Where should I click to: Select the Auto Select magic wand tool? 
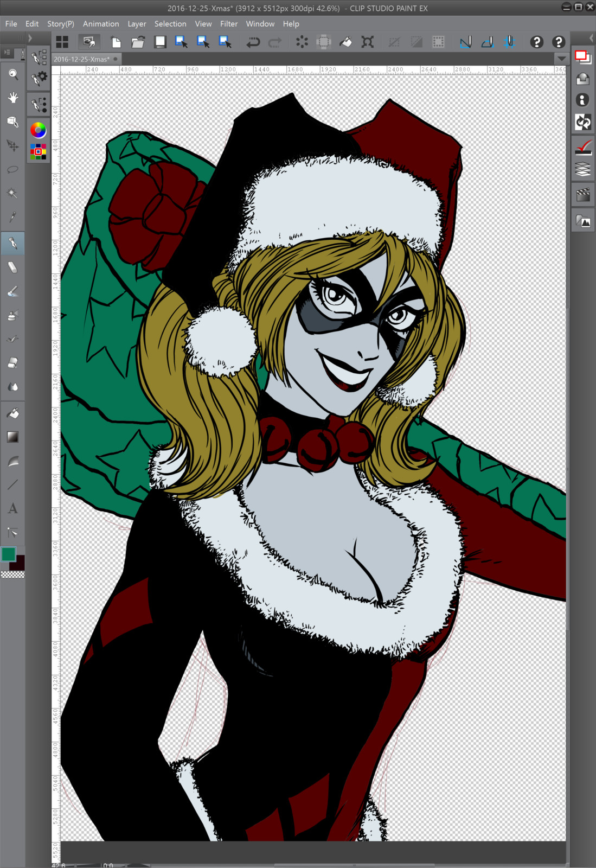tap(13, 193)
